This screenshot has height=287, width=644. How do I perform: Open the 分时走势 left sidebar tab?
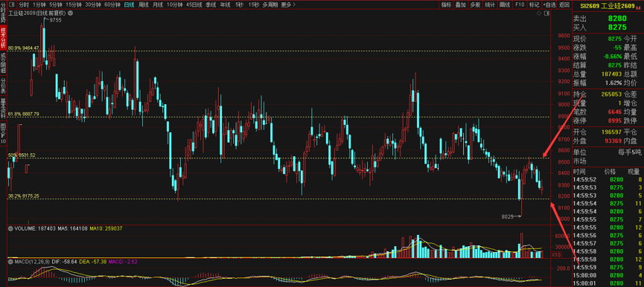point(3,13)
